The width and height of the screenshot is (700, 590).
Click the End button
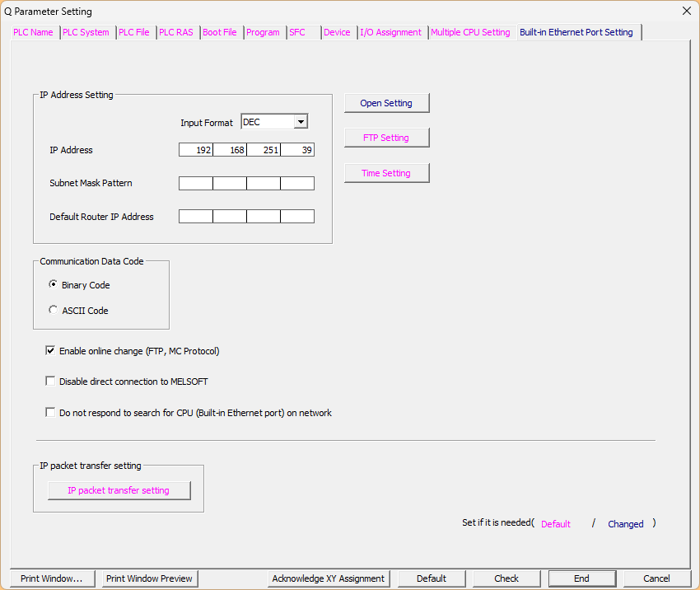coord(581,578)
